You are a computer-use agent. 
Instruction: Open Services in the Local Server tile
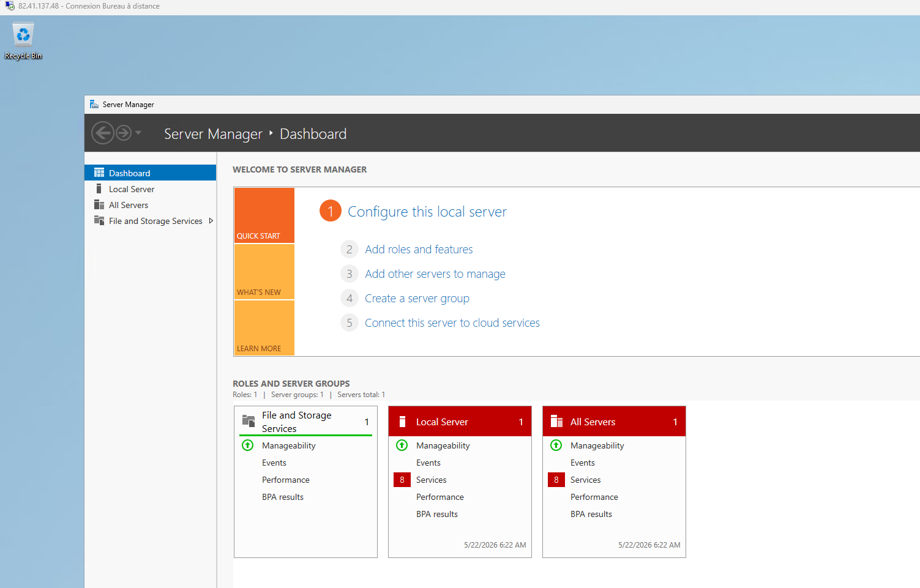pyautogui.click(x=432, y=480)
